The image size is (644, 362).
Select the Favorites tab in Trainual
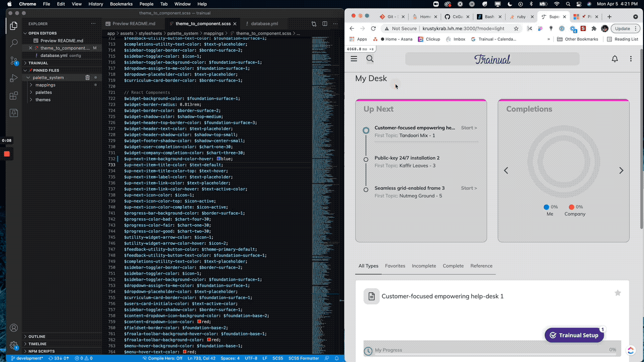coord(395,266)
